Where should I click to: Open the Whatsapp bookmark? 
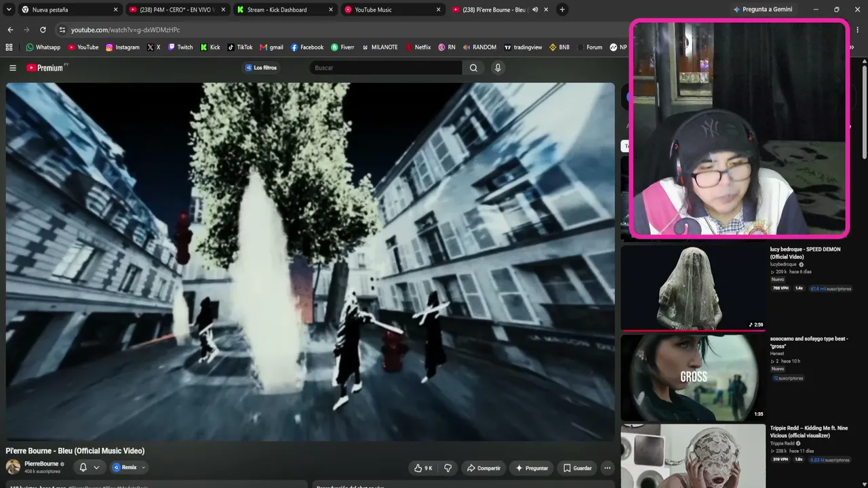(x=43, y=47)
